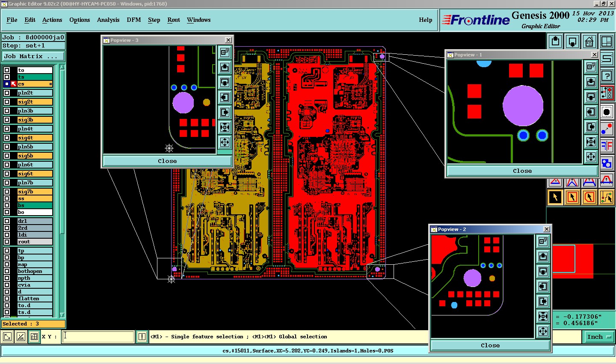
Task: Select the 'mpth' layer name
Action: [35, 278]
